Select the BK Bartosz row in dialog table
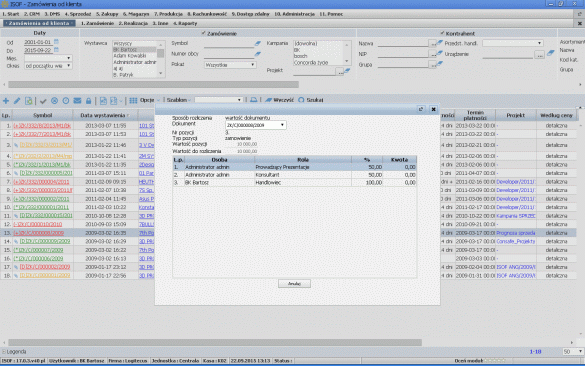The width and height of the screenshot is (585, 366). pos(294,182)
